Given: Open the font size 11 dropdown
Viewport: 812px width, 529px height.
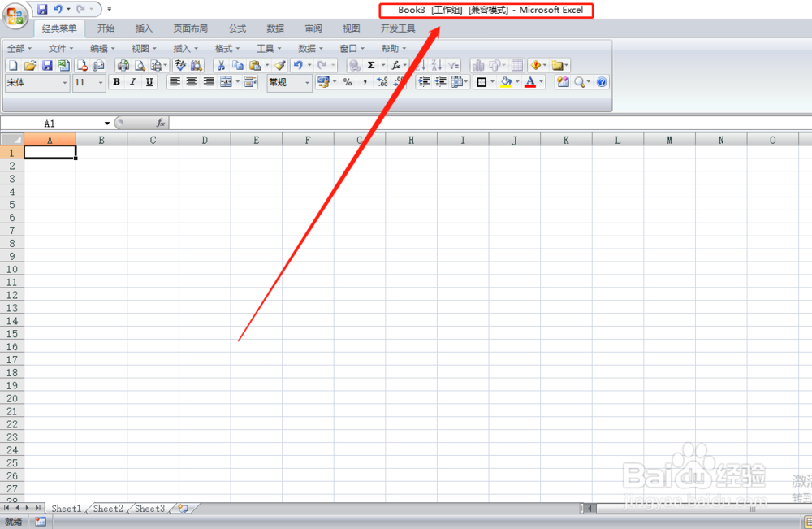Looking at the screenshot, I should pyautogui.click(x=101, y=82).
